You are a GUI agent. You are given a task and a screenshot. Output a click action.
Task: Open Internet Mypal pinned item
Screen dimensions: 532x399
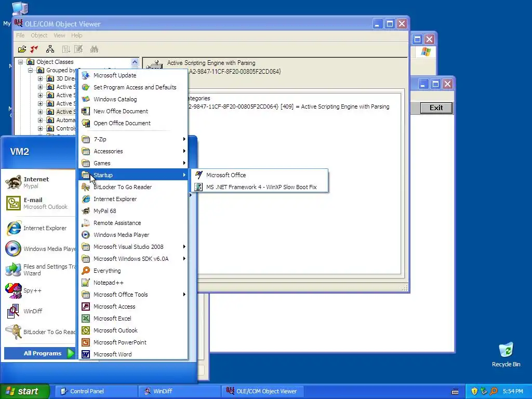(39, 182)
